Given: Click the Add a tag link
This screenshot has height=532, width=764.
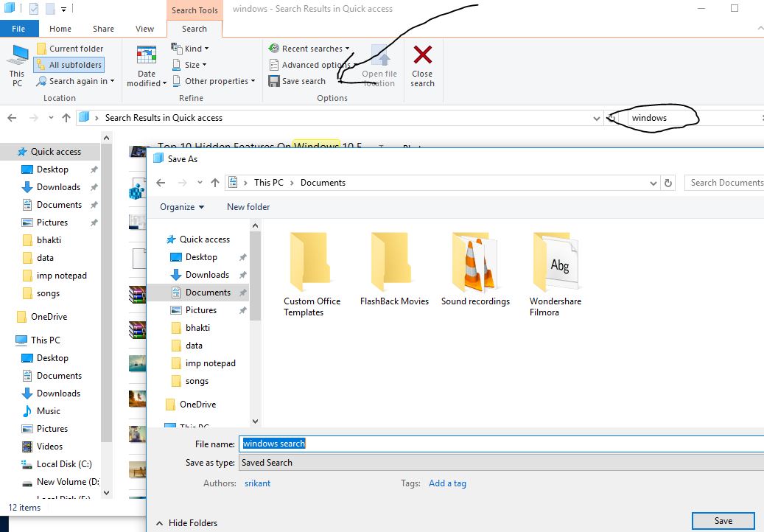Looking at the screenshot, I should pos(447,483).
